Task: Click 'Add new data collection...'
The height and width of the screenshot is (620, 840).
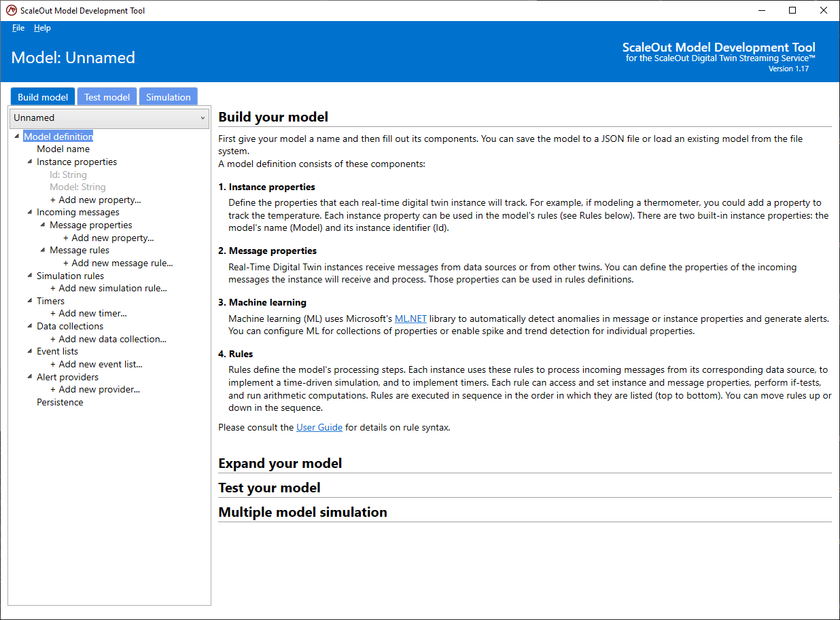Action: tap(108, 339)
